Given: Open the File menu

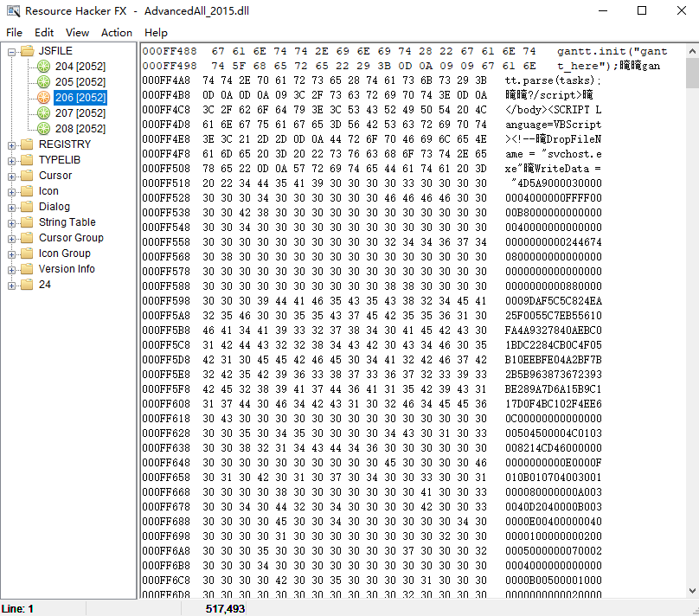Looking at the screenshot, I should click(x=14, y=33).
